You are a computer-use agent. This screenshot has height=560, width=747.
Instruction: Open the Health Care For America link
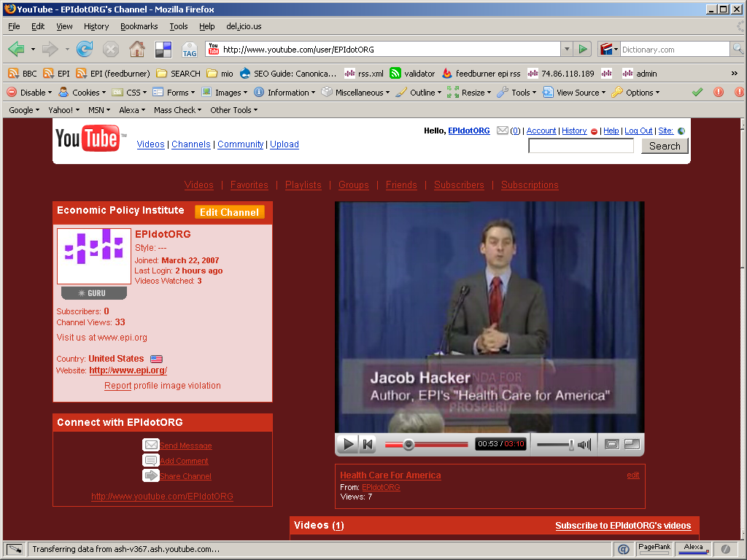point(390,475)
